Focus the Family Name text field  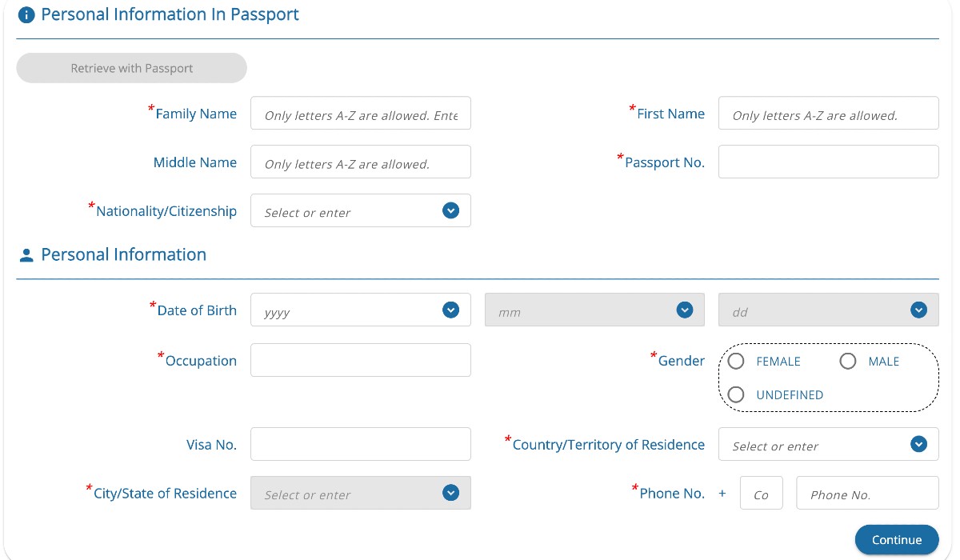click(x=361, y=114)
